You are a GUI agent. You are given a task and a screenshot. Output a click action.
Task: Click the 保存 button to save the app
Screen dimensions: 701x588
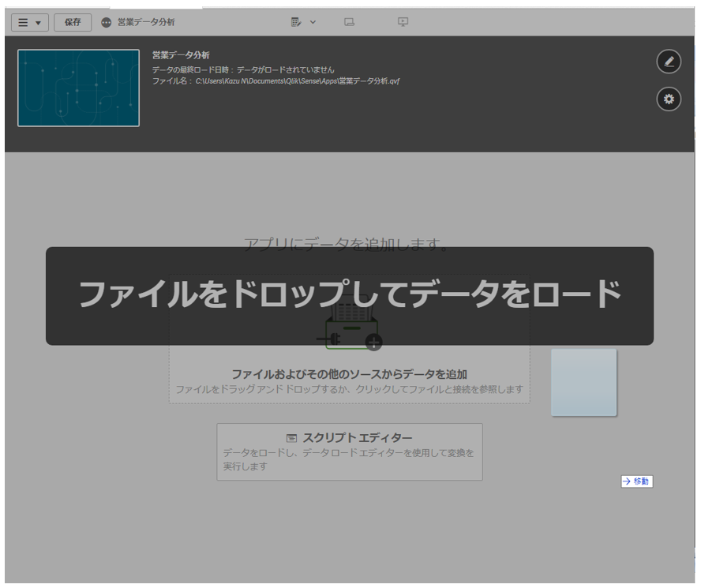tap(73, 22)
